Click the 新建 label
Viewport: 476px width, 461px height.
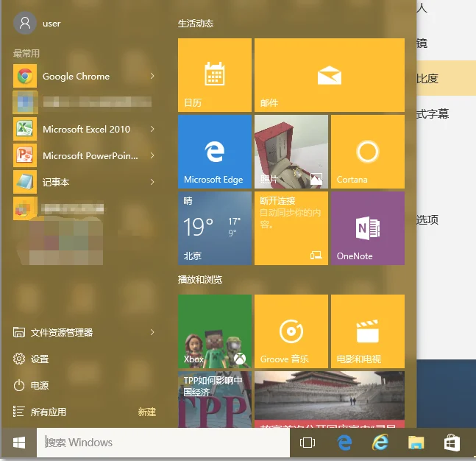[147, 412]
